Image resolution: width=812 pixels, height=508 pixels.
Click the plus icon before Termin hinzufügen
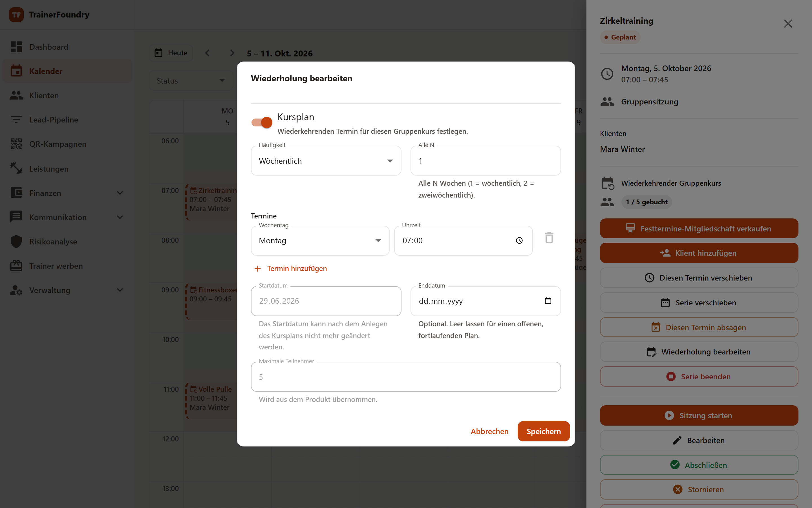(258, 268)
